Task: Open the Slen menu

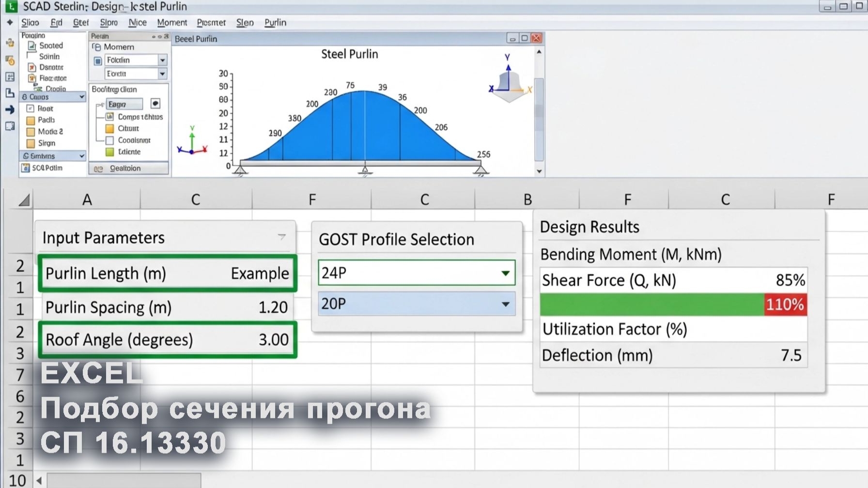Action: point(245,23)
